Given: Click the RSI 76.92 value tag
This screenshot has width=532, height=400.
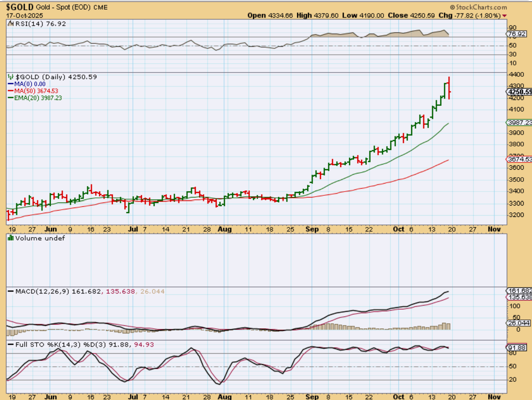Looking at the screenshot, I should click(516, 34).
